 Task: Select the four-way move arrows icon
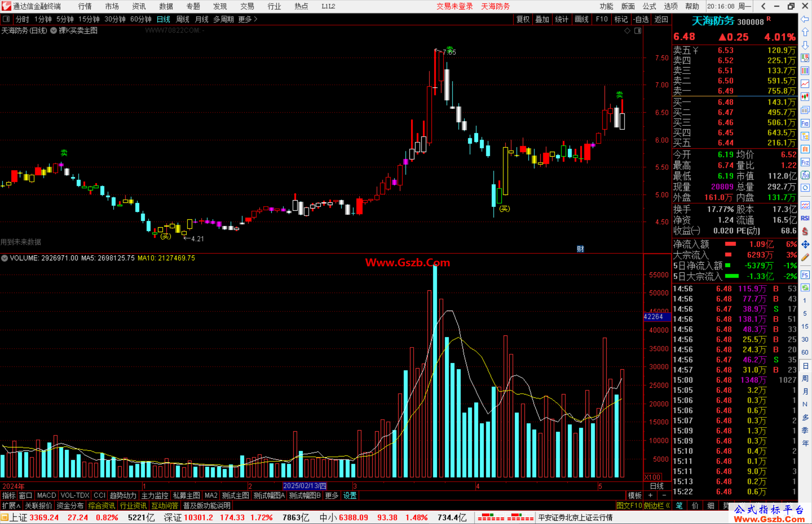(805, 245)
